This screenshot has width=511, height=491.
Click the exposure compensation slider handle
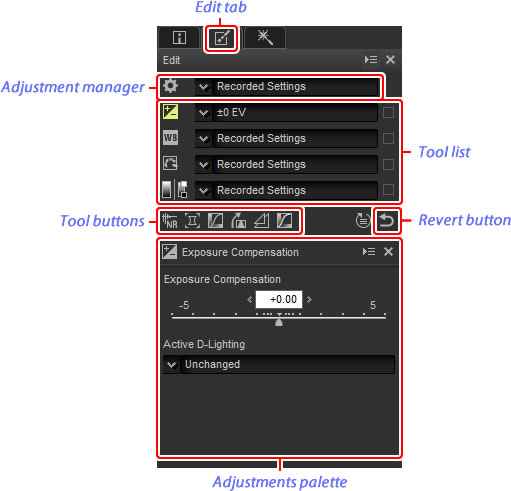click(279, 322)
